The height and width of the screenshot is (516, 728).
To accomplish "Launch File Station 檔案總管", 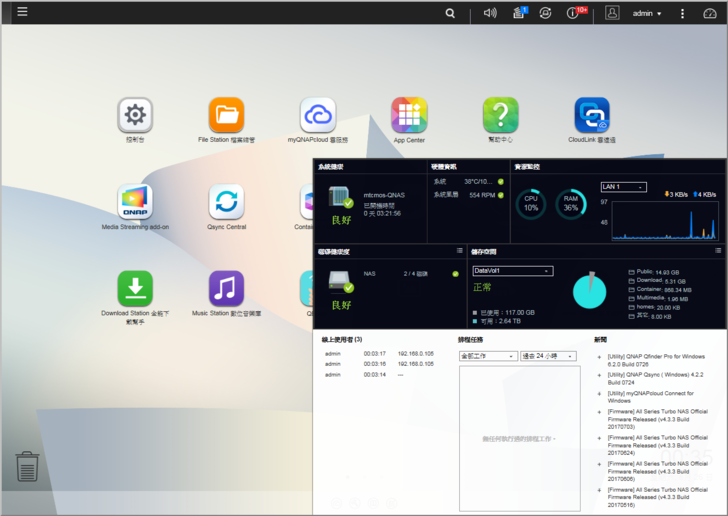I will tap(226, 116).
